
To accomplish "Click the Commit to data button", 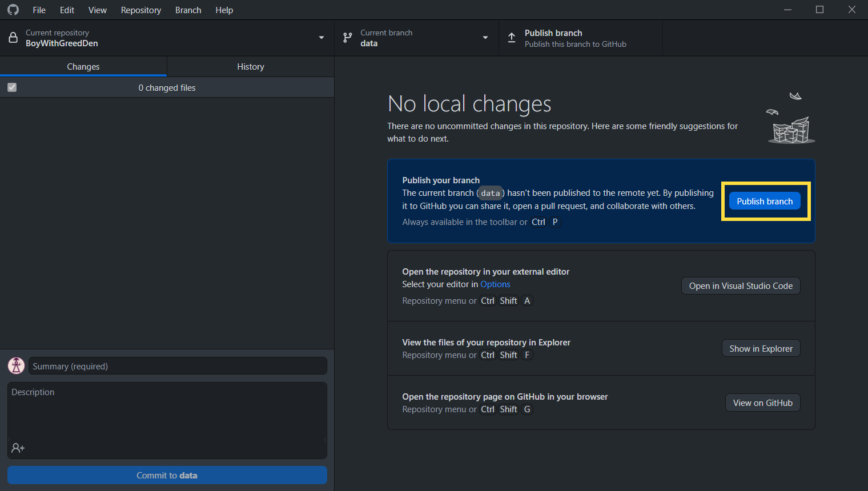I will (x=167, y=475).
